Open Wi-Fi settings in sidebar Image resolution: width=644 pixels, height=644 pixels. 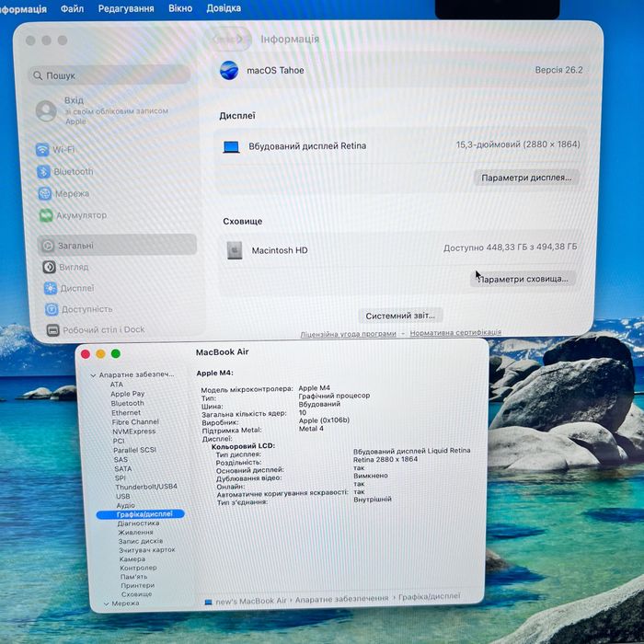click(55, 149)
